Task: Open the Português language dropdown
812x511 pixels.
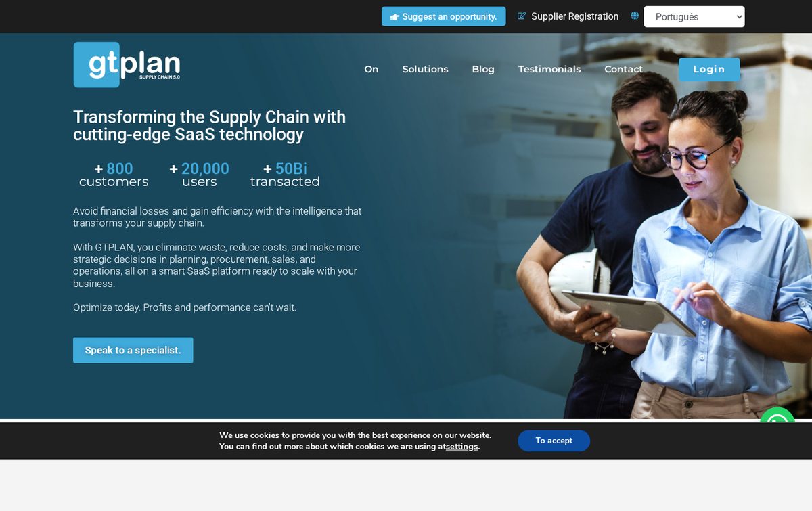Action: pyautogui.click(x=694, y=17)
